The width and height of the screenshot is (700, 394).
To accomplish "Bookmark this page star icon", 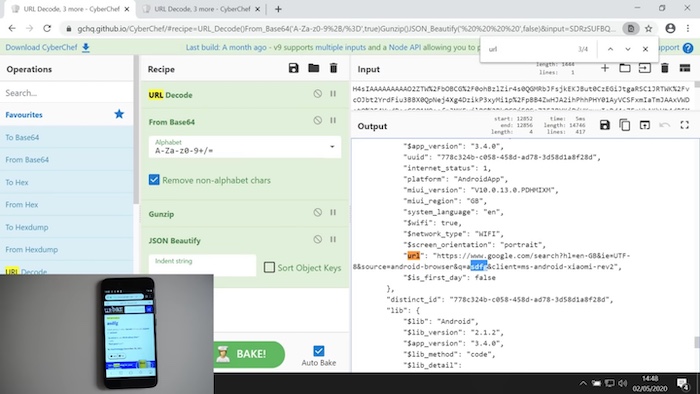I will (x=648, y=29).
